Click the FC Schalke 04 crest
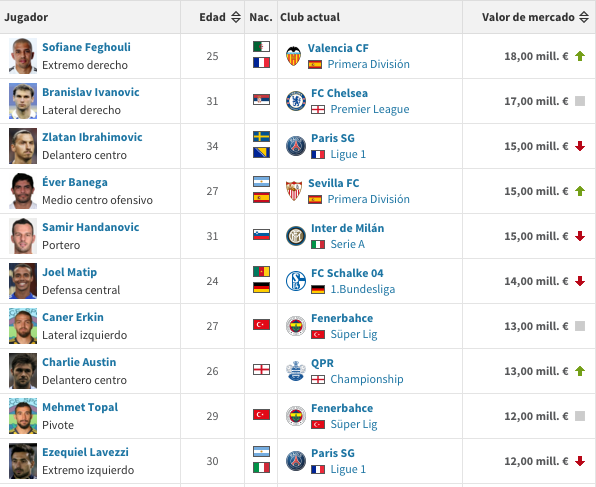Viewport: 596px width, 487px height. click(296, 281)
